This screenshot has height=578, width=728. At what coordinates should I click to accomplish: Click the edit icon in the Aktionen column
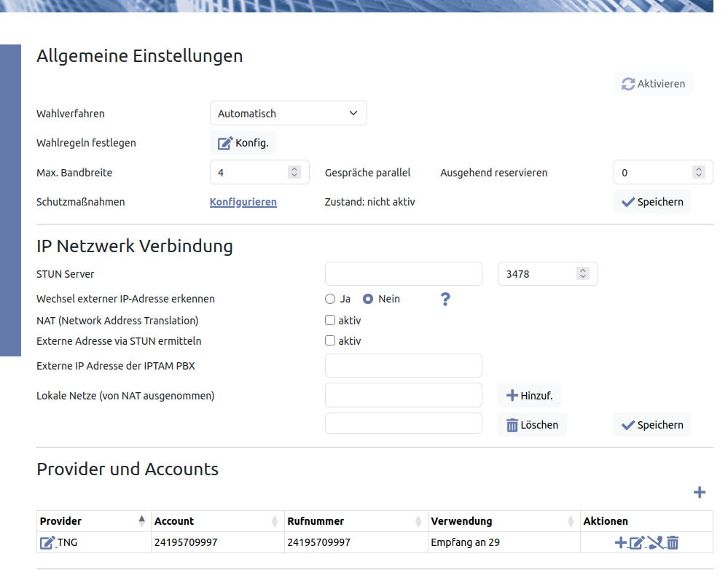(x=637, y=542)
